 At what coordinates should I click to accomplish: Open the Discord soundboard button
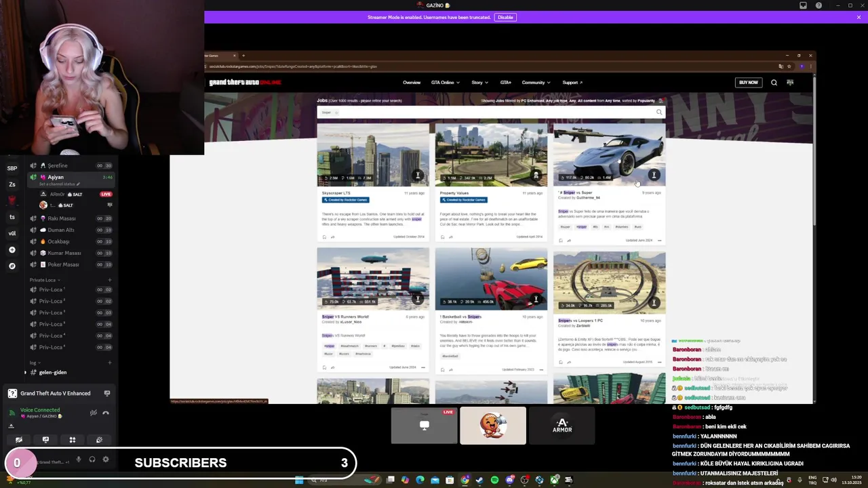point(99,440)
